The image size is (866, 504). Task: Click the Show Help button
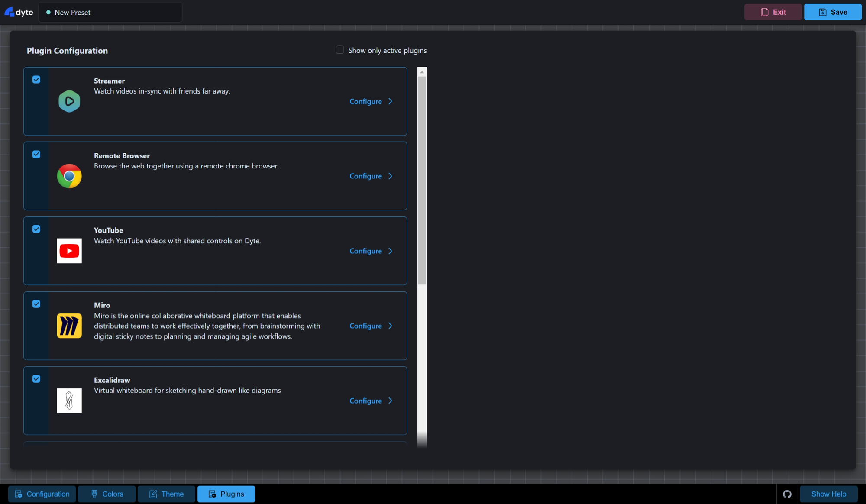(x=828, y=494)
